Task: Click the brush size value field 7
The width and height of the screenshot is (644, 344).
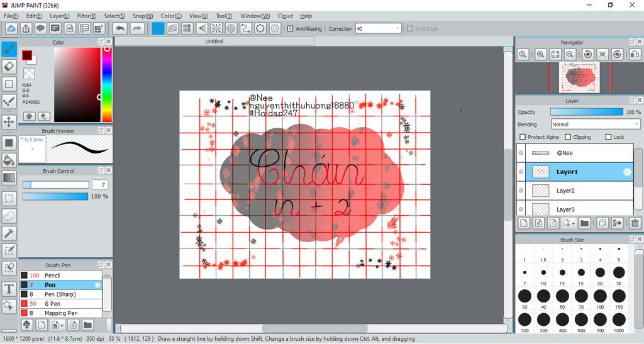Action: 101,185
